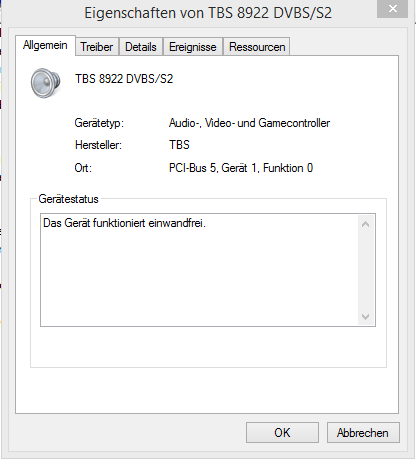Switch to the Treiber tab

tap(97, 47)
